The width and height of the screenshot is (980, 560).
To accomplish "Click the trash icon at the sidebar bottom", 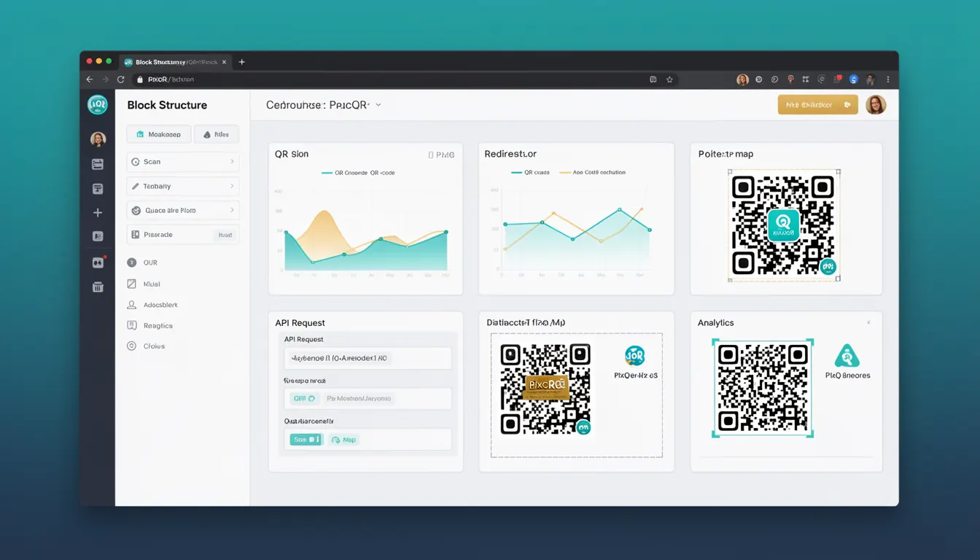I will point(98,287).
